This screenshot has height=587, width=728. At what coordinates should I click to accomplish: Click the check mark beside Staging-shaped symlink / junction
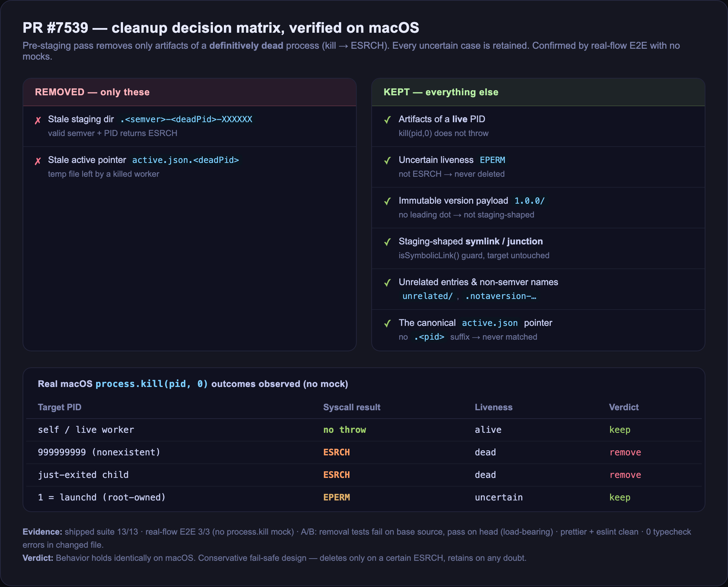pyautogui.click(x=388, y=242)
